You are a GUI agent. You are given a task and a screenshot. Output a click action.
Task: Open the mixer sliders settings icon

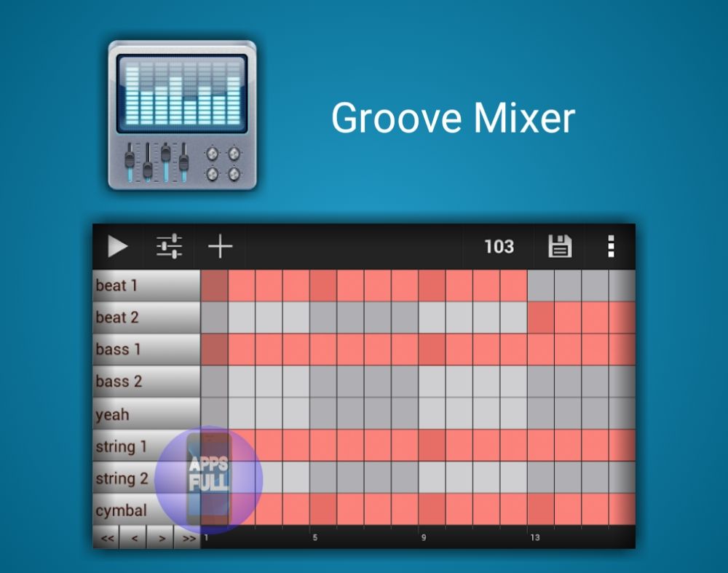click(169, 246)
